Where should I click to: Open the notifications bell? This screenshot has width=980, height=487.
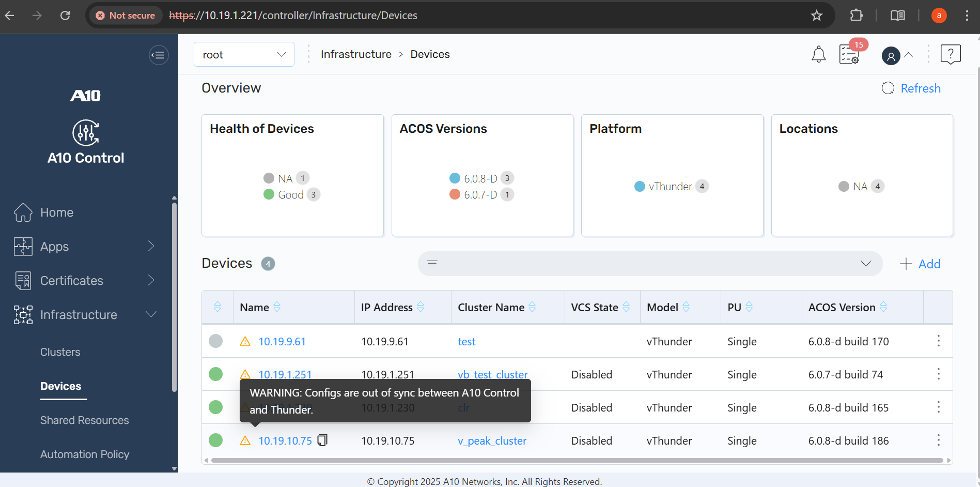[x=818, y=54]
